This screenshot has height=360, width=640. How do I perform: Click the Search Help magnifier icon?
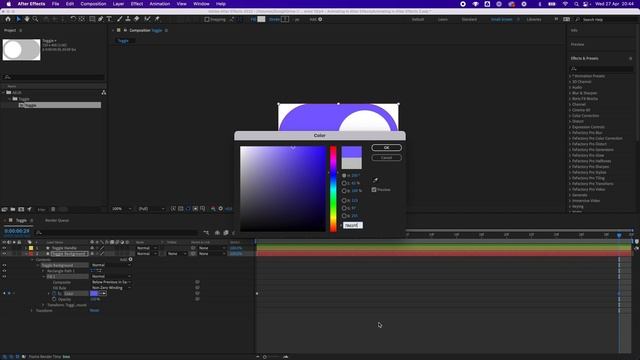click(578, 20)
